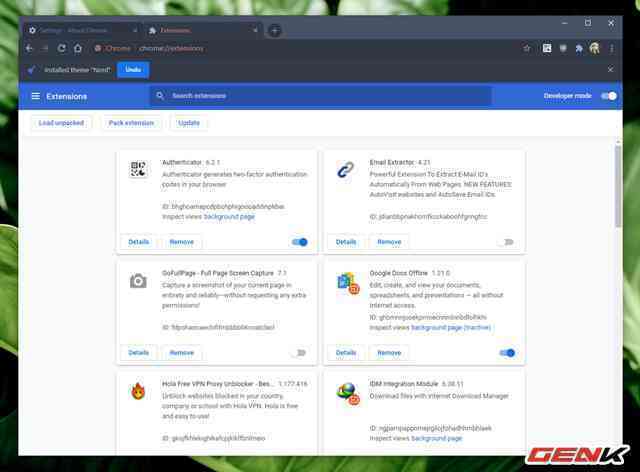Switch to the Settings - About Chrome tab
Viewport: 640px width, 472px height.
82,30
